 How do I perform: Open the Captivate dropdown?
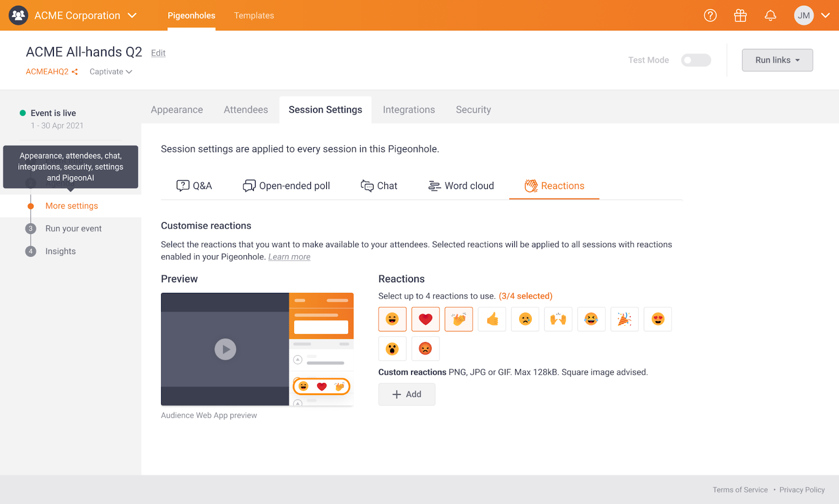[x=111, y=72]
